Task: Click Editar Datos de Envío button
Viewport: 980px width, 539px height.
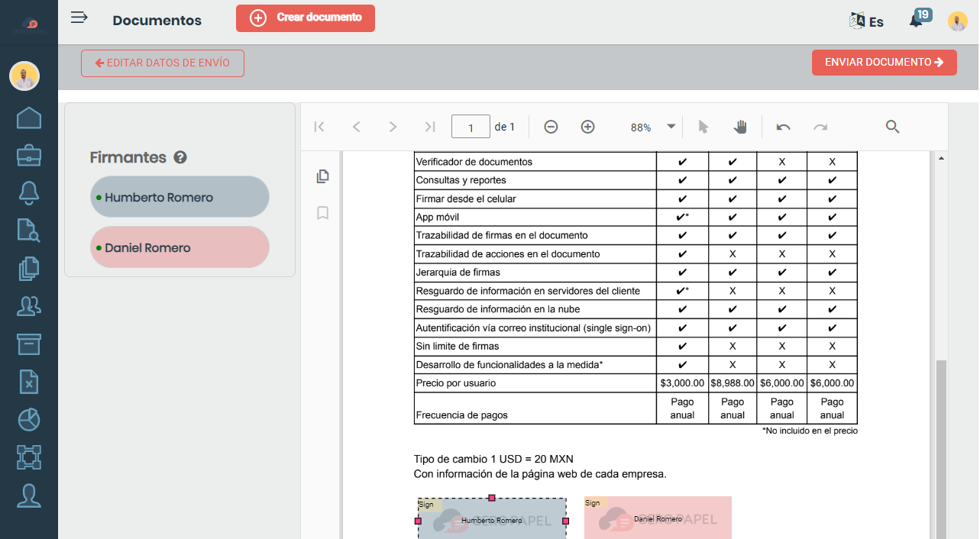Action: pyautogui.click(x=163, y=63)
